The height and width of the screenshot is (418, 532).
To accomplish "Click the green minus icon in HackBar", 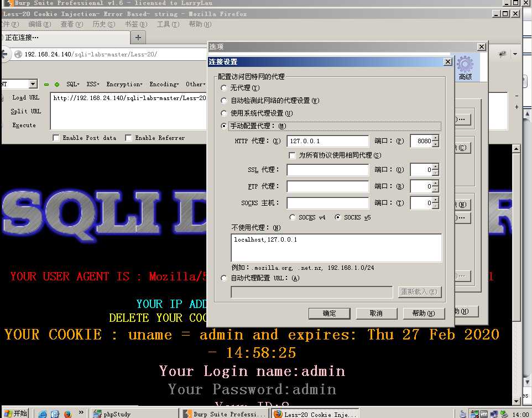I will (46, 85).
